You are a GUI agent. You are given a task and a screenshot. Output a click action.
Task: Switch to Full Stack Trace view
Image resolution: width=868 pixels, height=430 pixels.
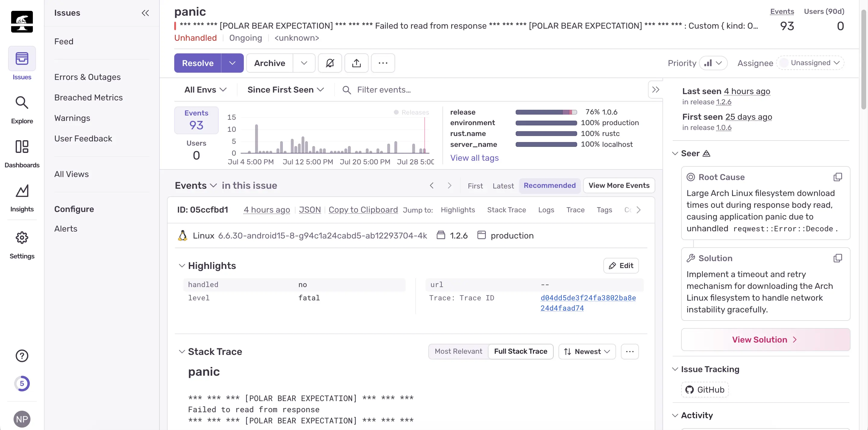tap(520, 351)
